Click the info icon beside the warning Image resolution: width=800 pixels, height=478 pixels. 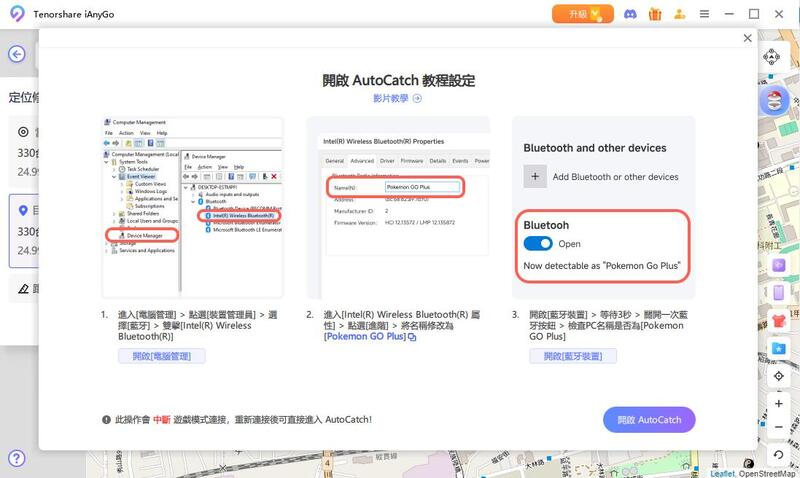coord(106,420)
